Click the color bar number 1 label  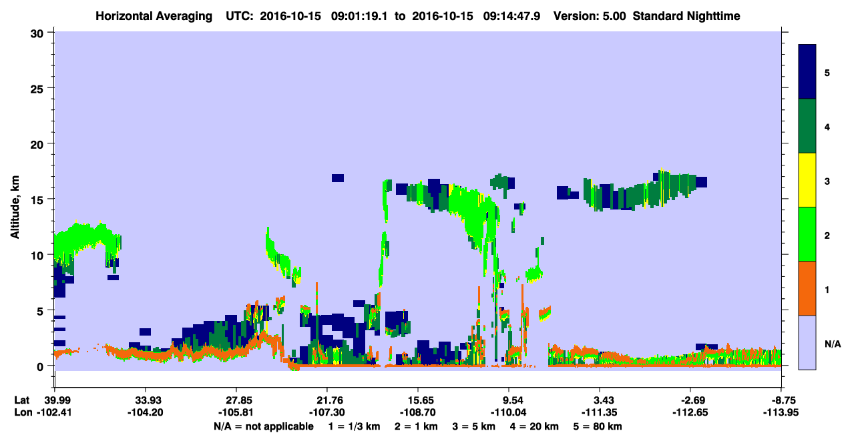click(827, 290)
